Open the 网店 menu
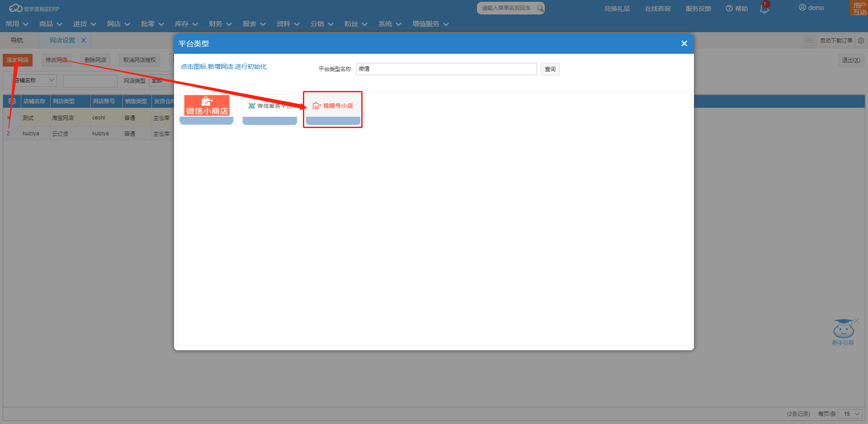868x424 pixels. coord(118,24)
